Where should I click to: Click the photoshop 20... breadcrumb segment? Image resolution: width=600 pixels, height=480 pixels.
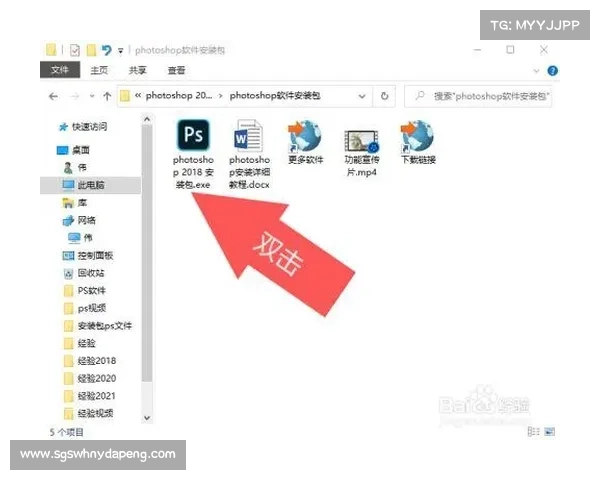(179, 95)
